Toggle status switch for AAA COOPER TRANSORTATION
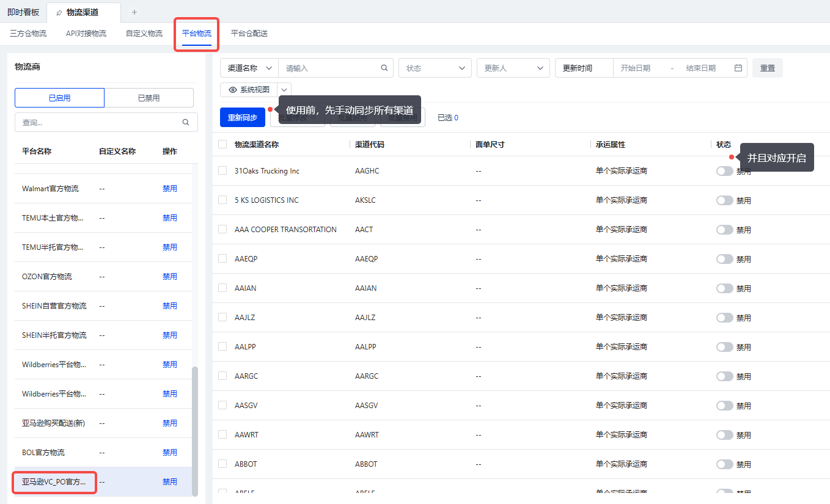 tap(724, 230)
